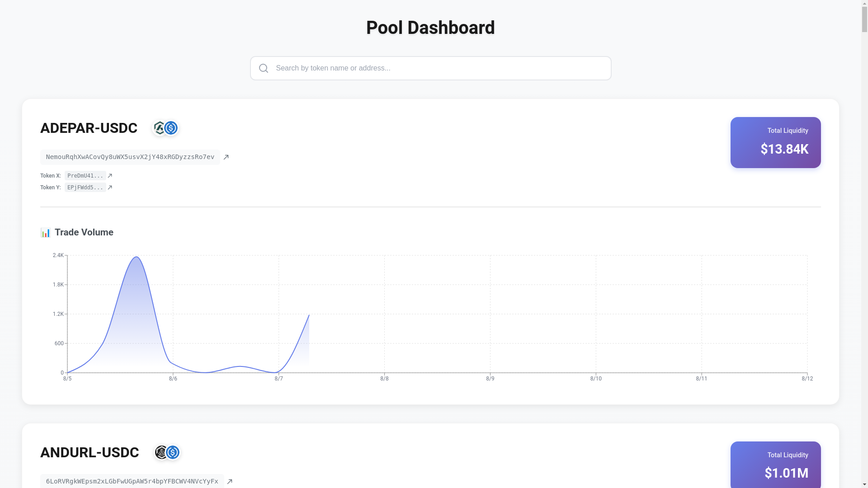
Task: Click the page vertical scrollbar thumb
Action: (865, 19)
